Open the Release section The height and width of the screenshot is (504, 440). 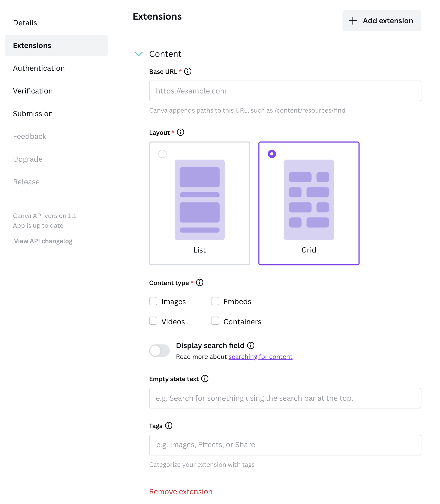[x=26, y=182]
